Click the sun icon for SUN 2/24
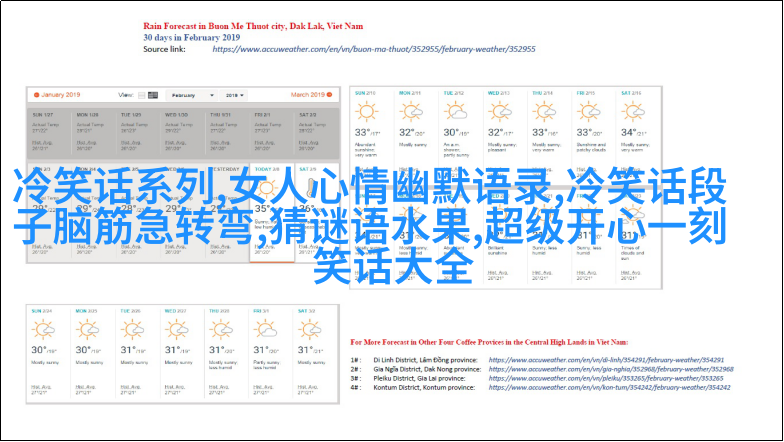The height and width of the screenshot is (442, 784). (x=43, y=330)
